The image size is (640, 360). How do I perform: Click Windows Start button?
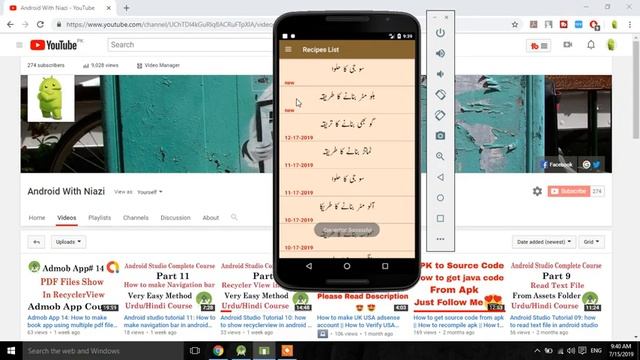[x=11, y=351]
